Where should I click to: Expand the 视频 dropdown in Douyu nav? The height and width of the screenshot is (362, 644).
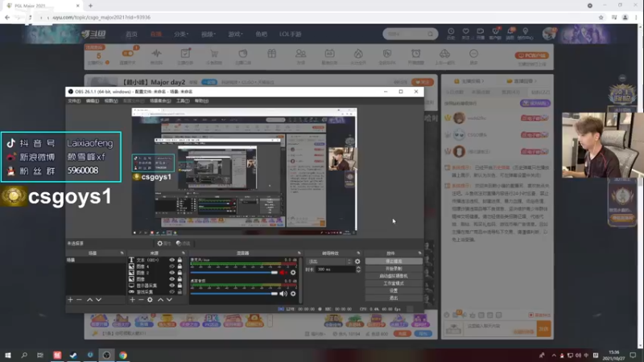point(208,34)
